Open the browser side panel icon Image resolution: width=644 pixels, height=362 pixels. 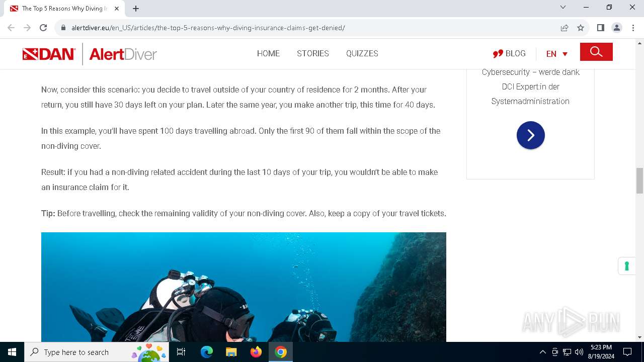600,28
